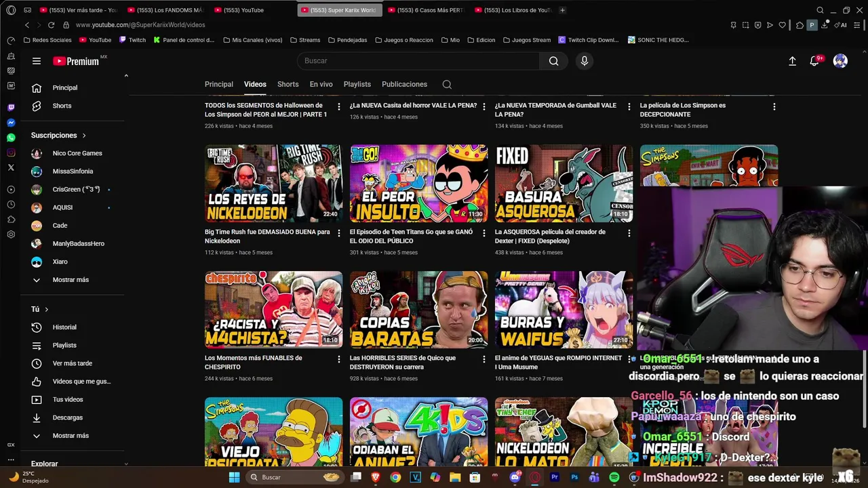
Task: Open Opera extensions cube icon
Action: tap(800, 25)
